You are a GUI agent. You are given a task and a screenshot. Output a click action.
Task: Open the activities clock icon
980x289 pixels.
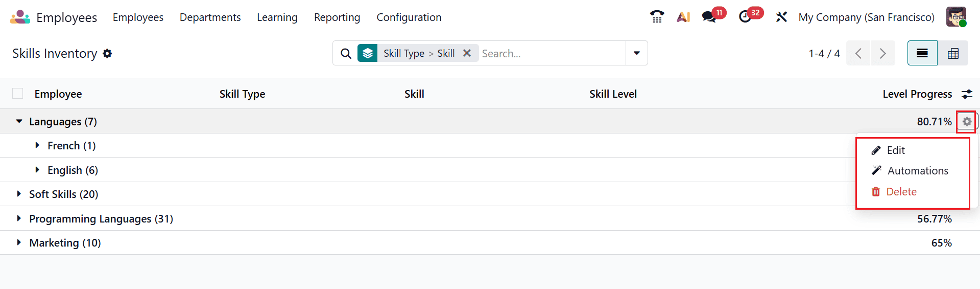[x=745, y=17]
